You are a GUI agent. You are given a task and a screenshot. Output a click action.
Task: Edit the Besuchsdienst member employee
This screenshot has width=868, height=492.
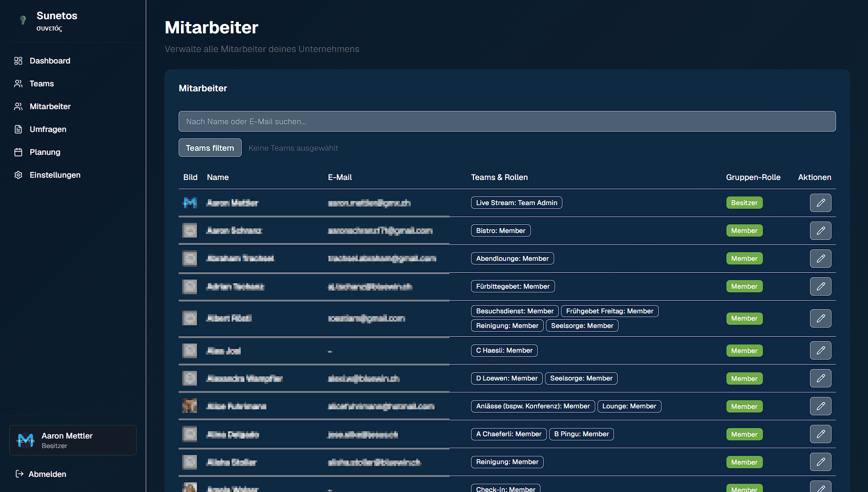(x=820, y=318)
